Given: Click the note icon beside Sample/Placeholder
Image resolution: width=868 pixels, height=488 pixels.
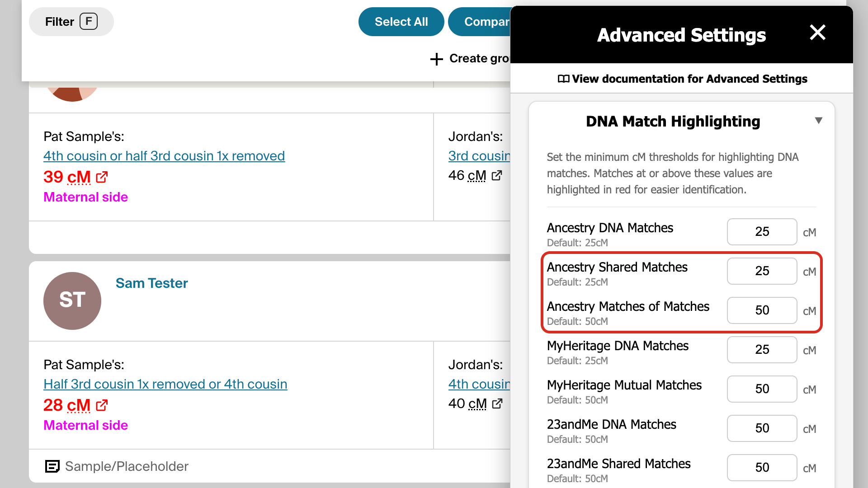Looking at the screenshot, I should point(52,466).
